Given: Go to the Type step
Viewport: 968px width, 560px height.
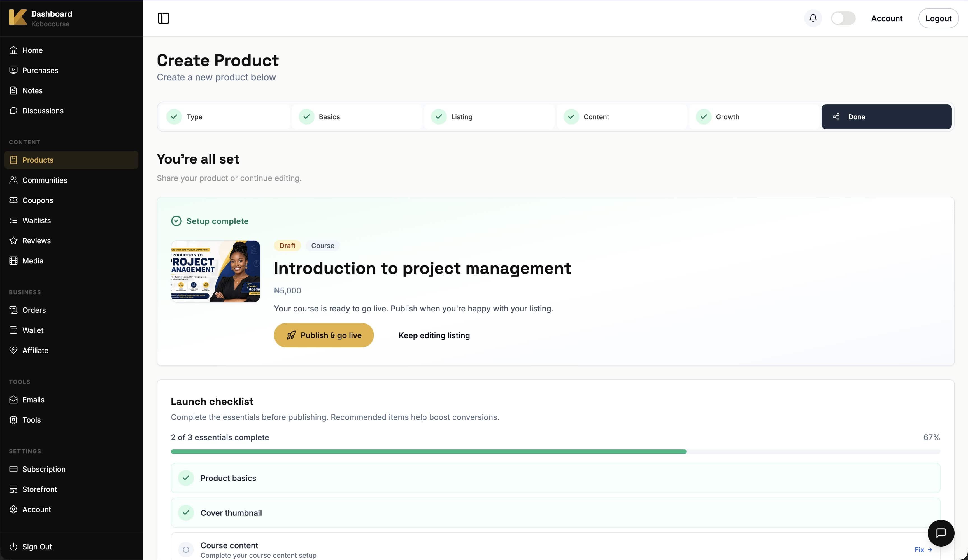Looking at the screenshot, I should coord(225,117).
